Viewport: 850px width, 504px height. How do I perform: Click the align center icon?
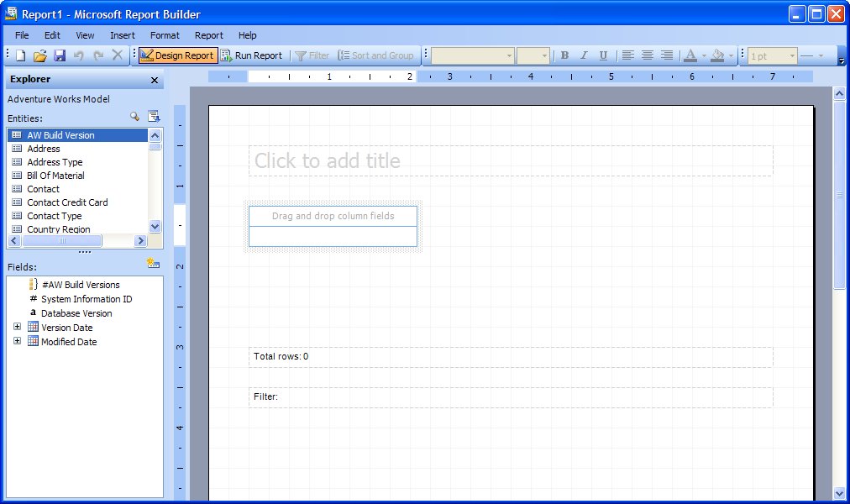pyautogui.click(x=648, y=55)
